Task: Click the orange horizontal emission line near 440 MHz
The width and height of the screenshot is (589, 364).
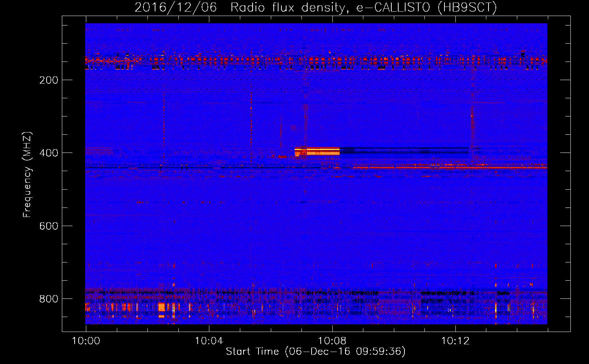Action: 450,167
